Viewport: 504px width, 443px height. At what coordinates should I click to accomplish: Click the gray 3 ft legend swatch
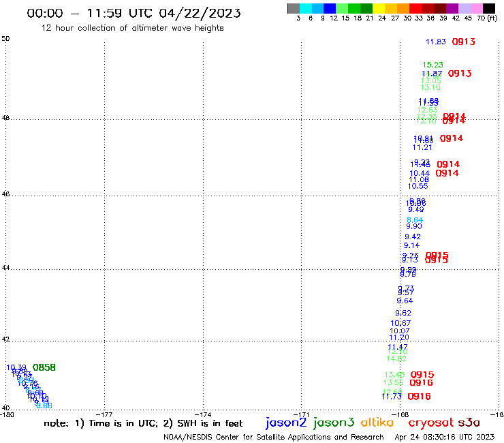pos(294,8)
